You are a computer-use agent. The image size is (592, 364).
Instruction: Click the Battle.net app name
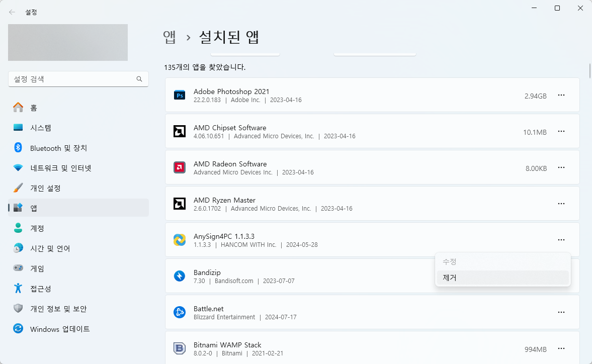(208, 309)
